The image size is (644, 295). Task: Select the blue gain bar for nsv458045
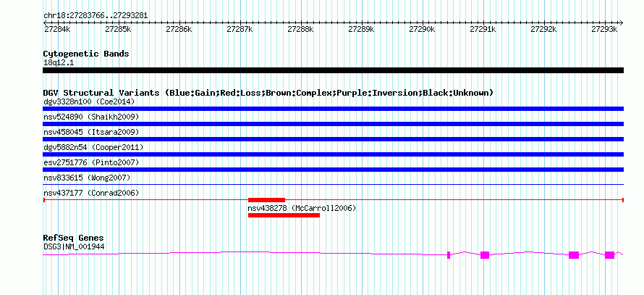tap(333, 139)
